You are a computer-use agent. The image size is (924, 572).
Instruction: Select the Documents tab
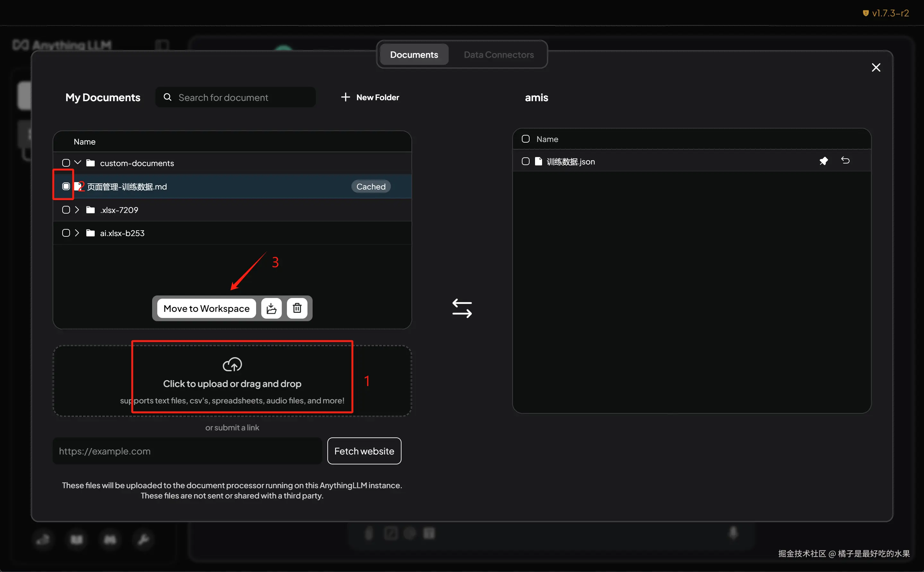[x=414, y=55]
